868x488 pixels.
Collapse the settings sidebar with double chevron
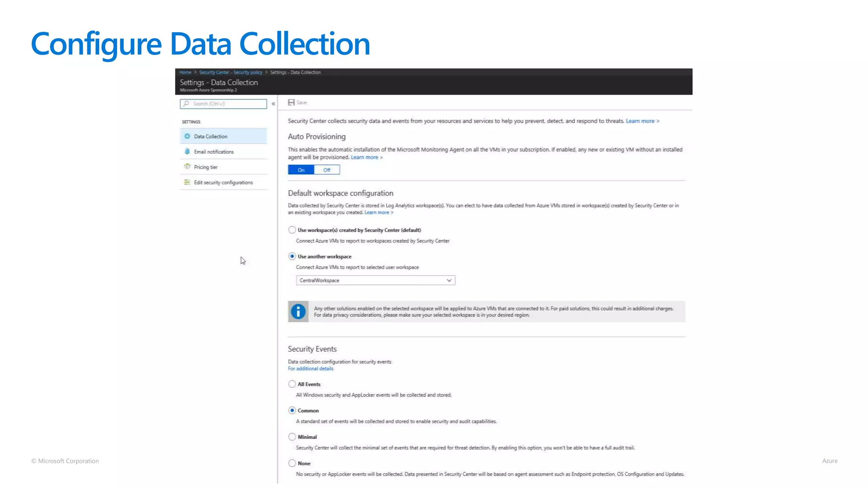click(x=273, y=104)
